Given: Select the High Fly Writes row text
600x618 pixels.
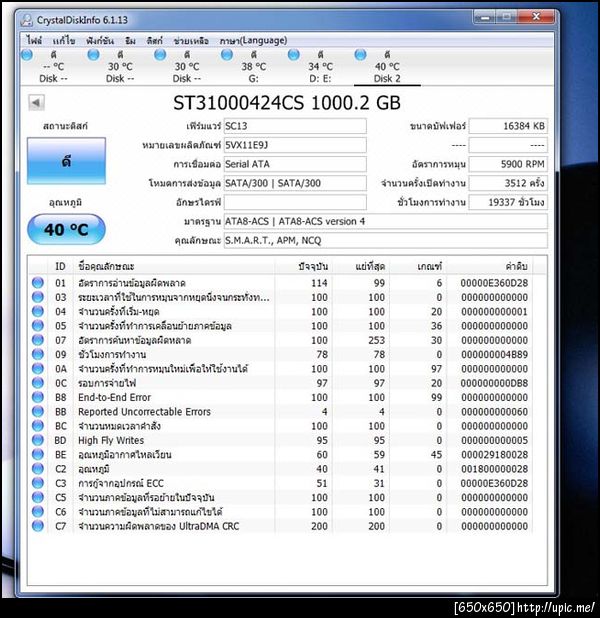Looking at the screenshot, I should pos(111,440).
